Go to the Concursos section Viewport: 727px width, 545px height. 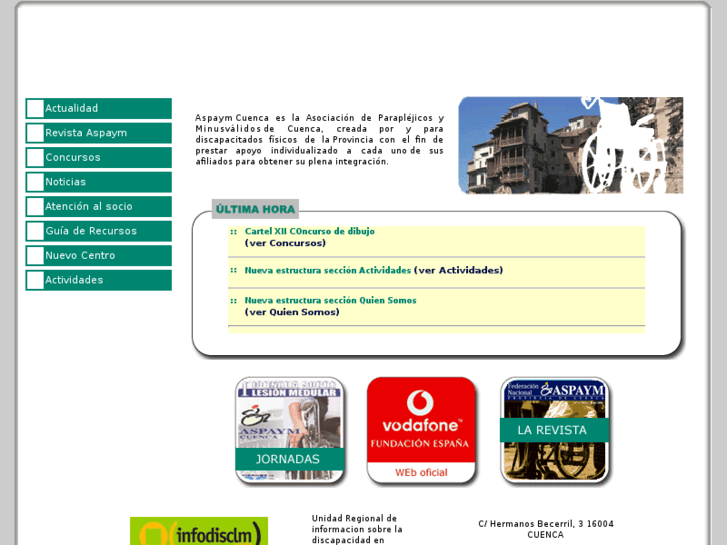tap(98, 157)
